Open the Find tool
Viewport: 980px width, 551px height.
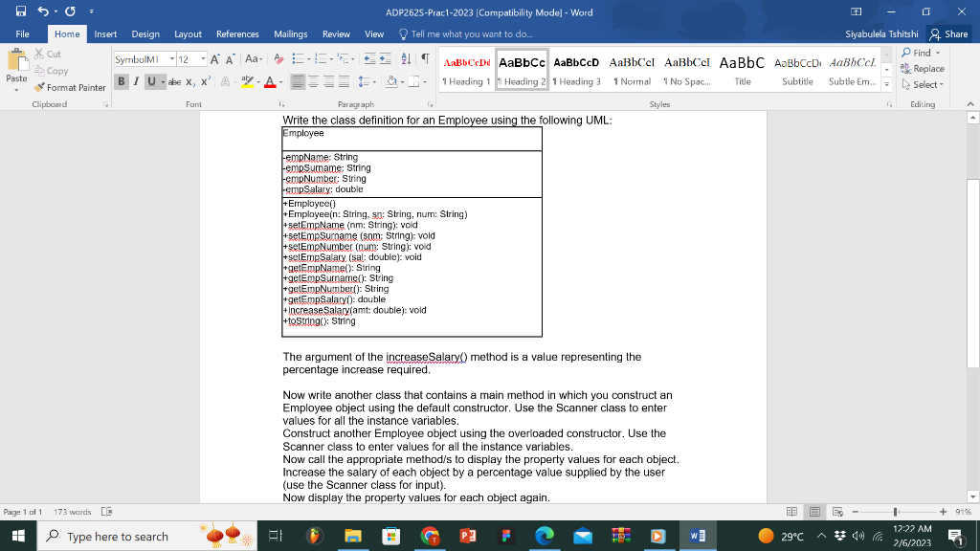point(919,53)
